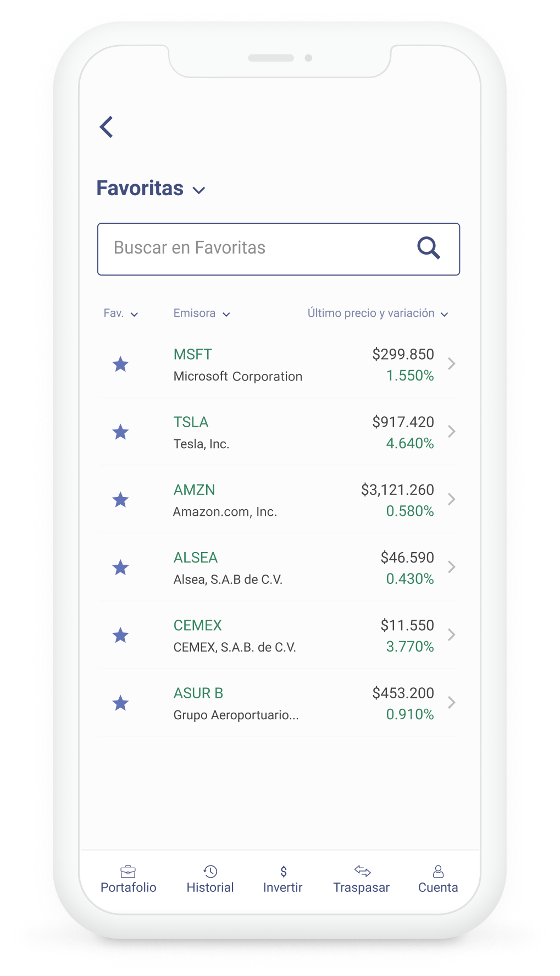Tap the Buscar en Favoritas search field
The height and width of the screenshot is (976, 560).
click(247, 249)
